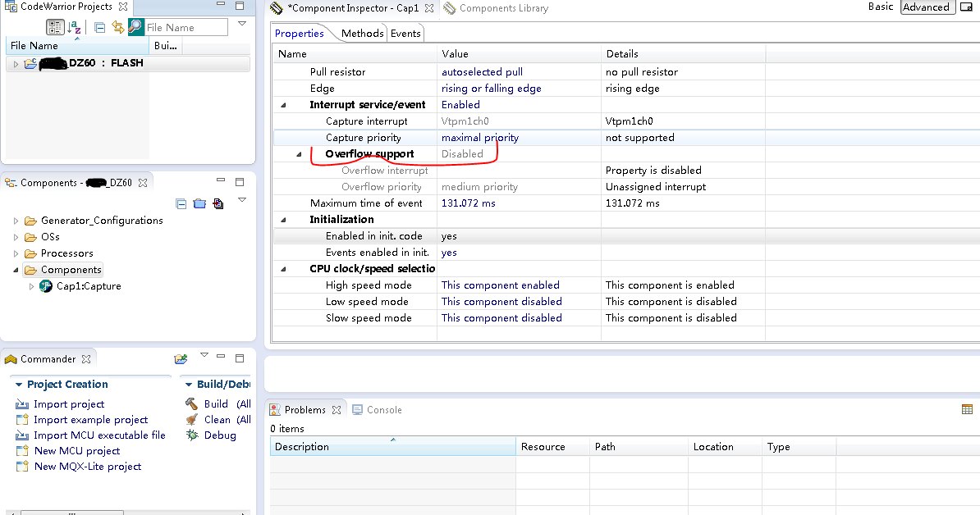980x515 pixels.
Task: Switch to Component Inspector - Cap1 tab
Action: point(352,8)
